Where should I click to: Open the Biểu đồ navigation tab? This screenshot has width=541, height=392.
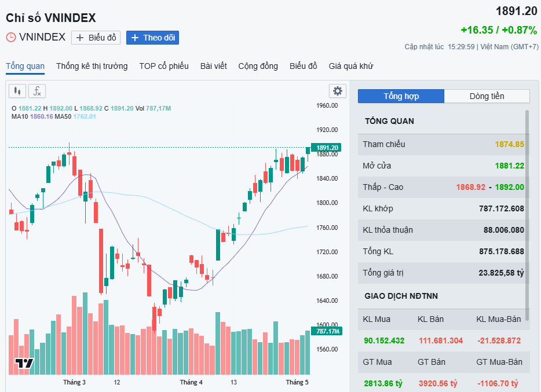[x=304, y=66]
